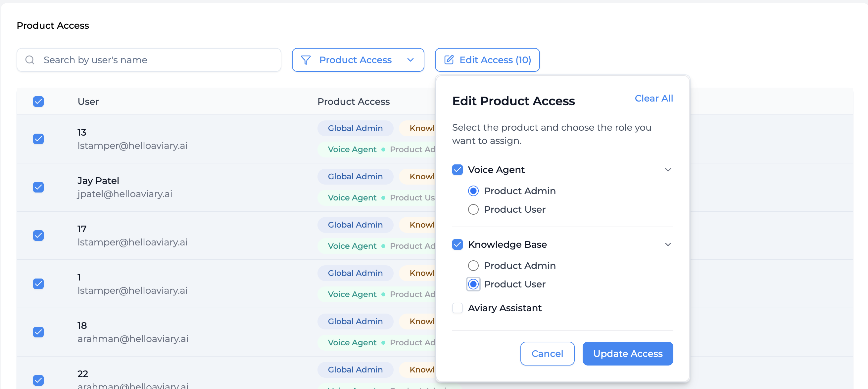Viewport: 868px width, 389px height.
Task: Choose Product Admin radio for Voice Agent
Action: point(473,191)
